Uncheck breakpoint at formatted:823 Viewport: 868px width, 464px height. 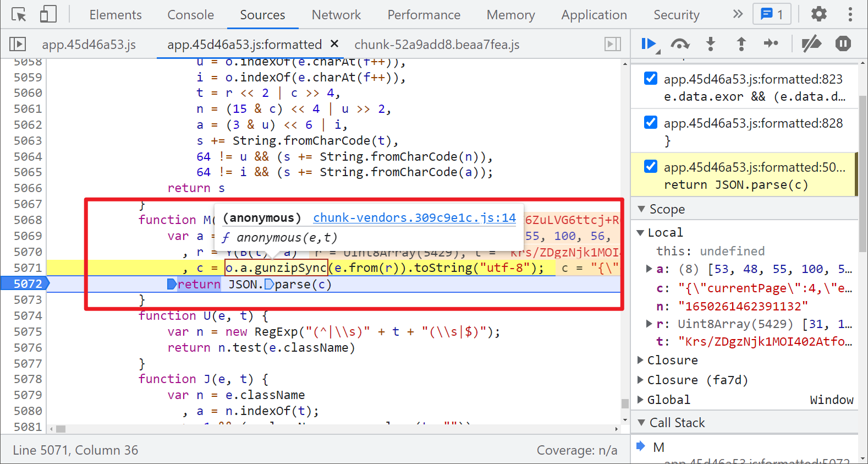click(x=650, y=79)
